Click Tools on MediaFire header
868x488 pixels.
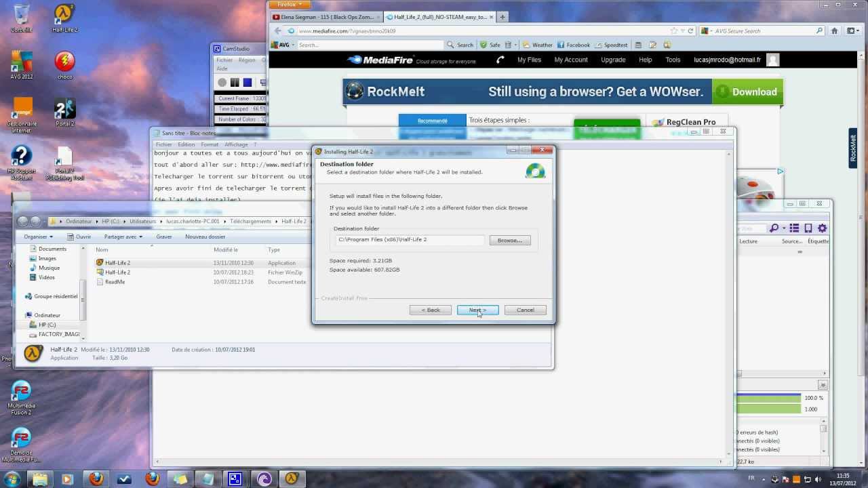673,60
